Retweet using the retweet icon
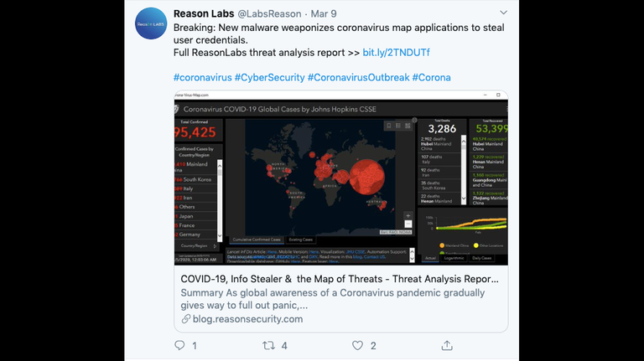 [x=268, y=345]
